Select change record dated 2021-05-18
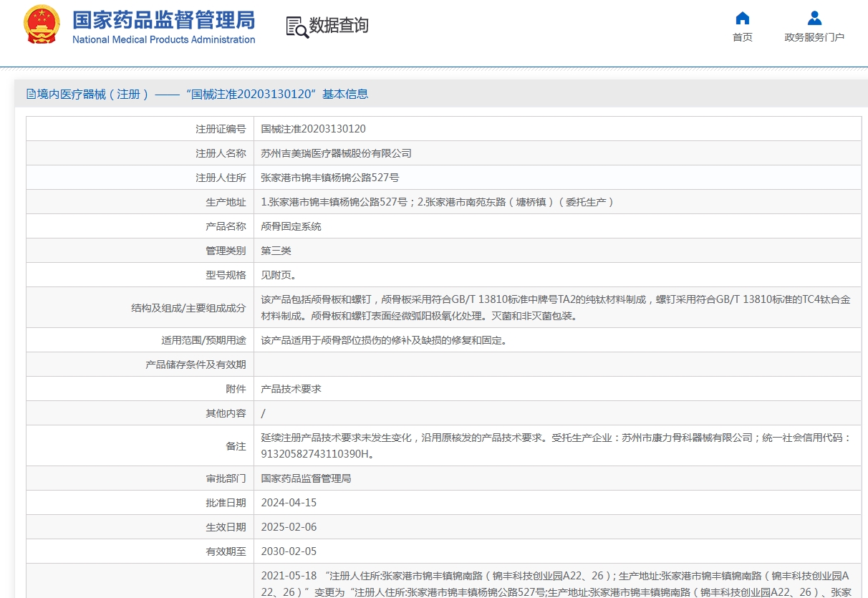Screen dimensions: 868x598 (x=556, y=584)
